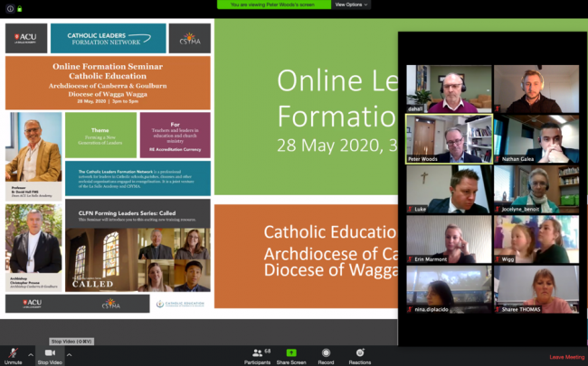Select nina.diplacido's video tile
Viewport: 588px width, 366px height.
coord(449,289)
